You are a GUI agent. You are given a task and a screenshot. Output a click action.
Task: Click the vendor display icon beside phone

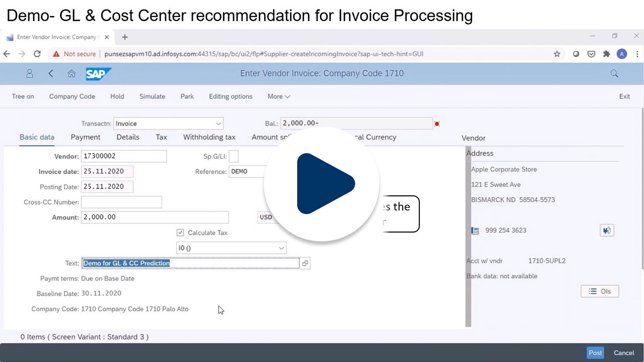point(607,230)
